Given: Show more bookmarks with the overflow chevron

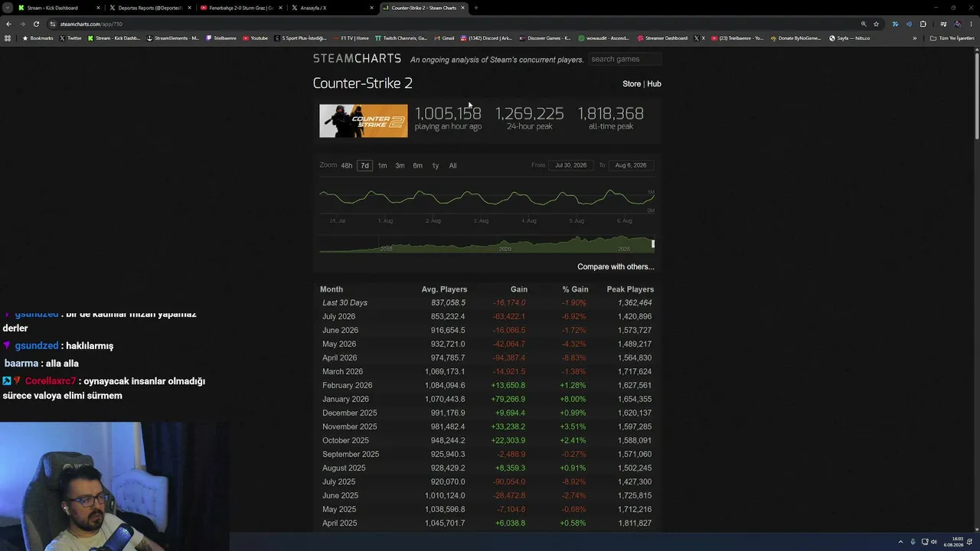Looking at the screenshot, I should 914,37.
